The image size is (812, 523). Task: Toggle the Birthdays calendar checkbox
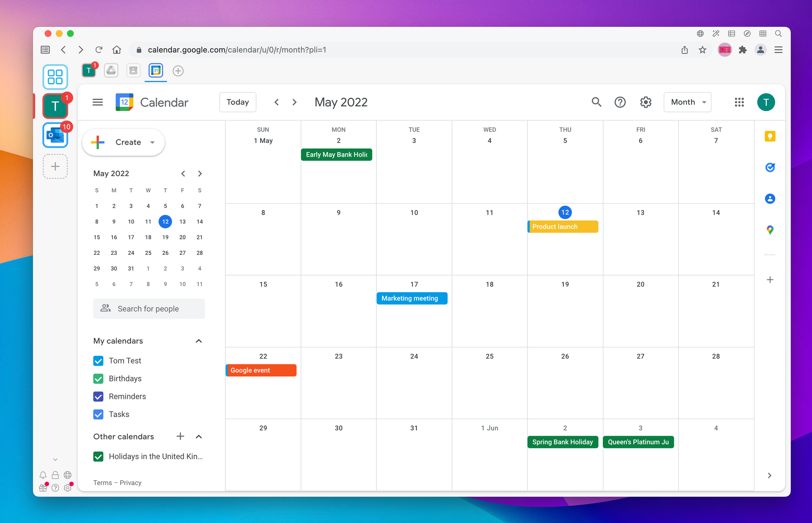click(x=99, y=378)
